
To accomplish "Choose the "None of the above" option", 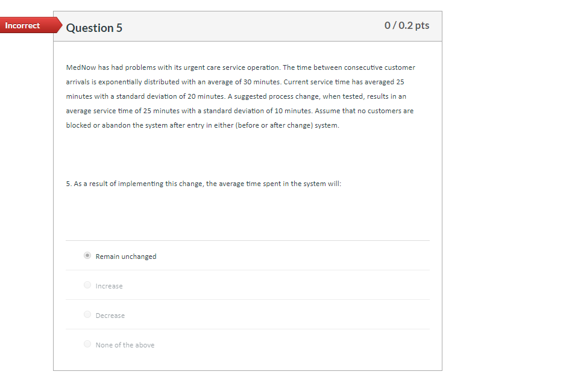I will (87, 344).
